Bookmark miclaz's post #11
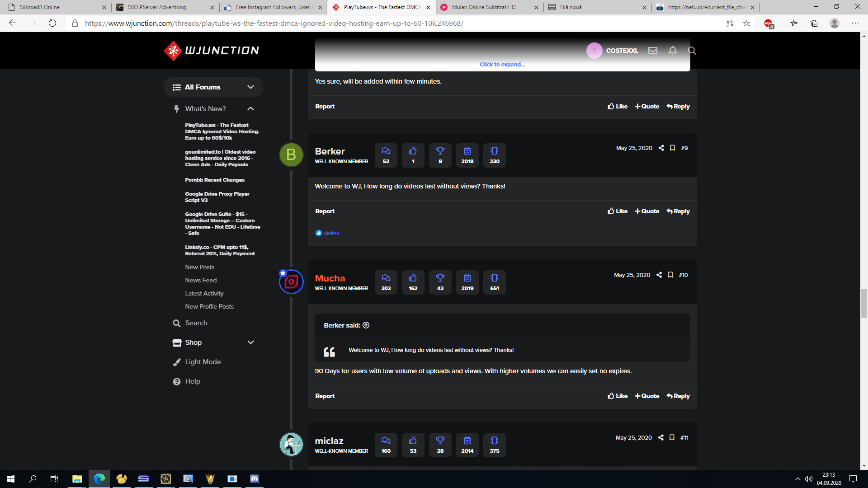The image size is (868, 488). coord(672,438)
